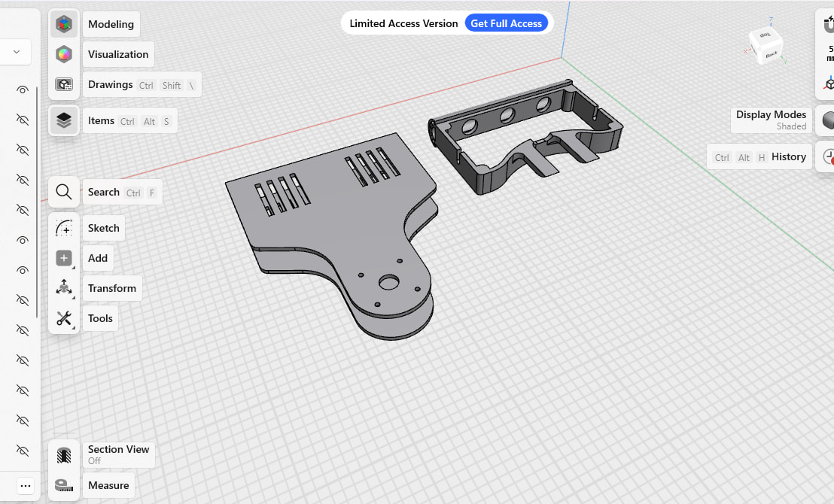Click the Get Full Access button
The image size is (834, 504).
[506, 23]
